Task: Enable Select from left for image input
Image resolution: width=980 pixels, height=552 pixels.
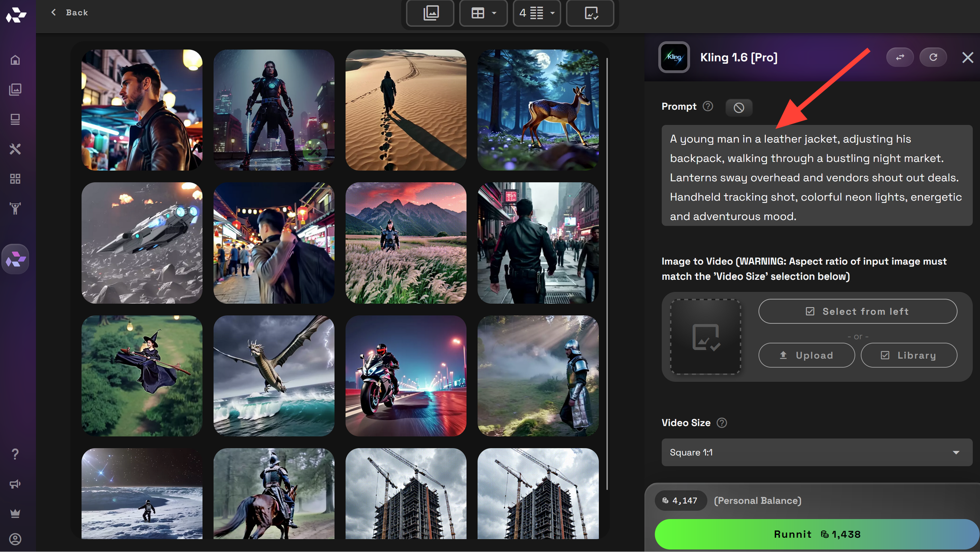Action: [857, 311]
